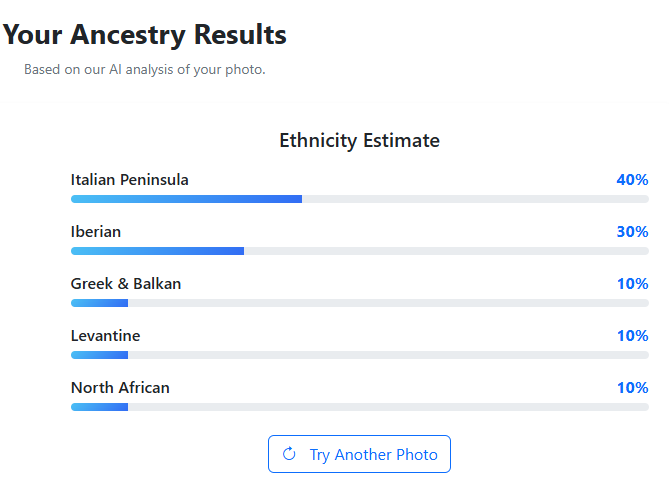This screenshot has width=669, height=496.
Task: Click the 30% value for Iberian
Action: coord(632,232)
